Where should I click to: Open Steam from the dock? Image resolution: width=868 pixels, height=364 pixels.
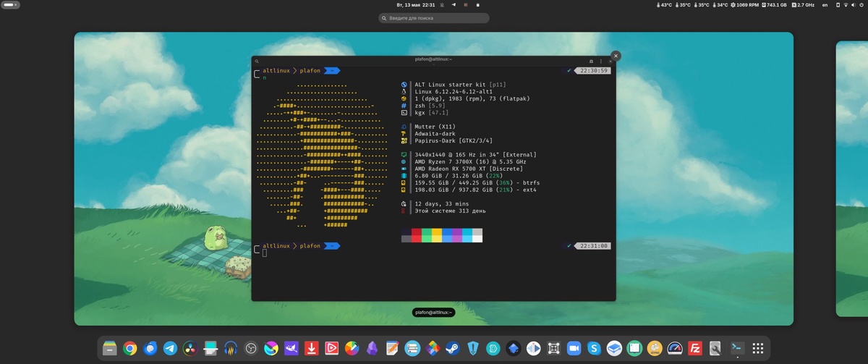(452, 348)
